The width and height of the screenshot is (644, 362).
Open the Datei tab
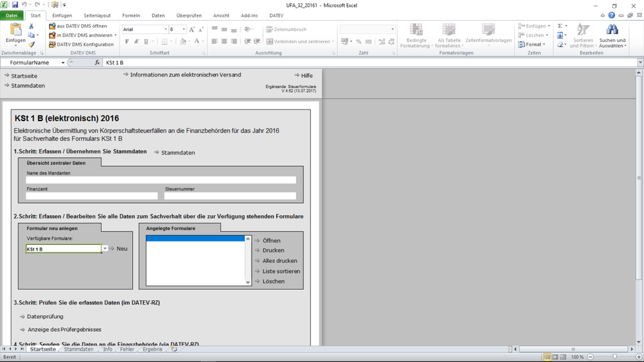click(x=12, y=15)
